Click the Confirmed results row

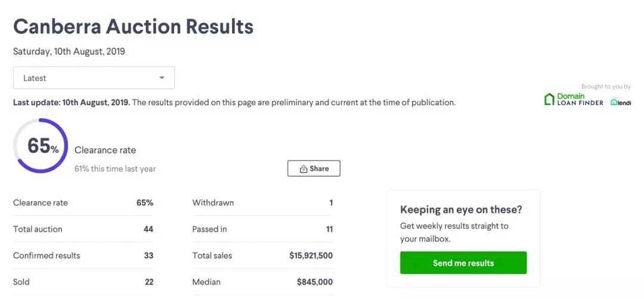click(x=83, y=255)
